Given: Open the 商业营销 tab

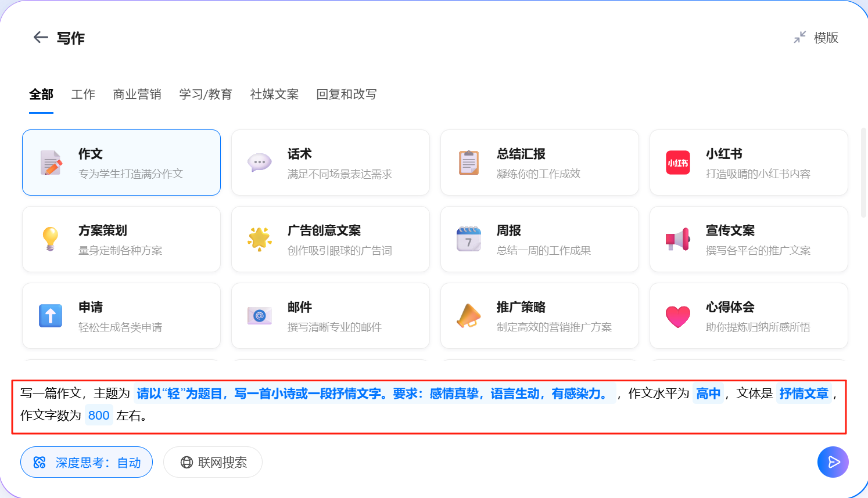Looking at the screenshot, I should coord(137,94).
